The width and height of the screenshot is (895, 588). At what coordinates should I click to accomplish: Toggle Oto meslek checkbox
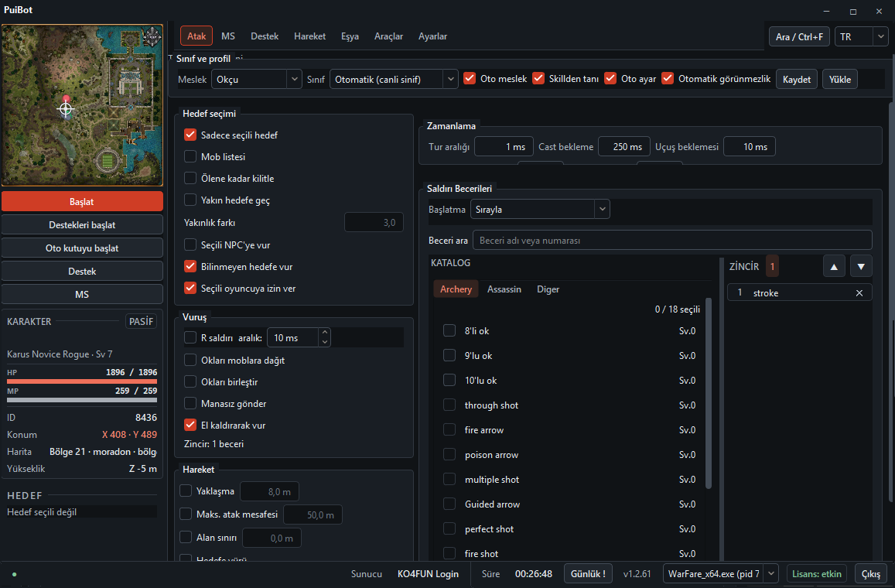click(470, 78)
